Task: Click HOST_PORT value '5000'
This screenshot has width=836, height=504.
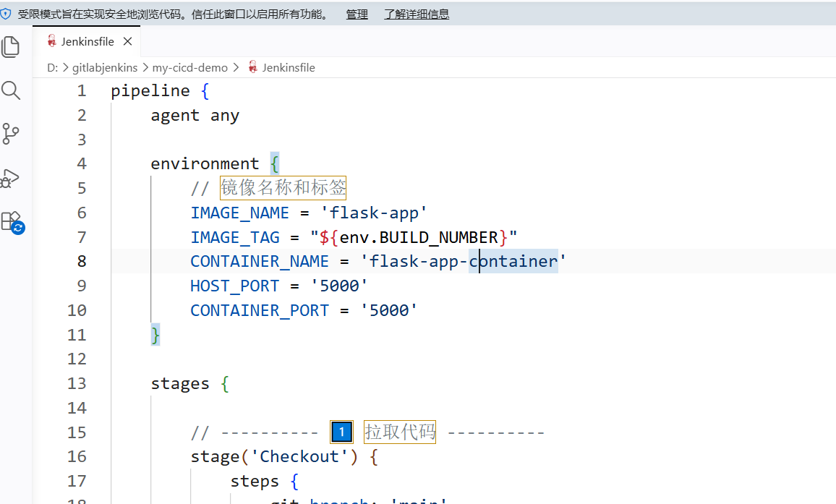Action: click(x=339, y=286)
